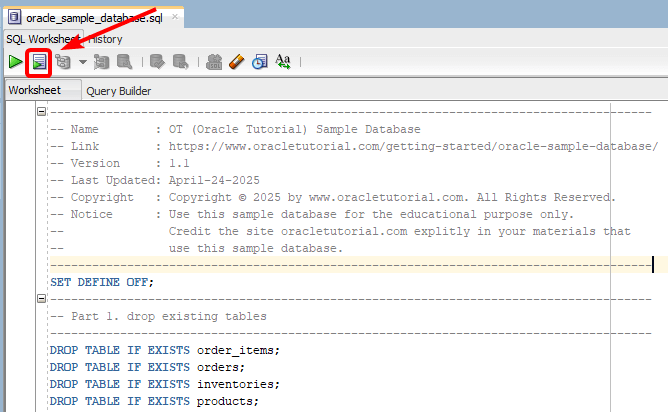Screen dimensions: 668x412
Task: Click the Run Script toolbar icon
Action: point(39,62)
